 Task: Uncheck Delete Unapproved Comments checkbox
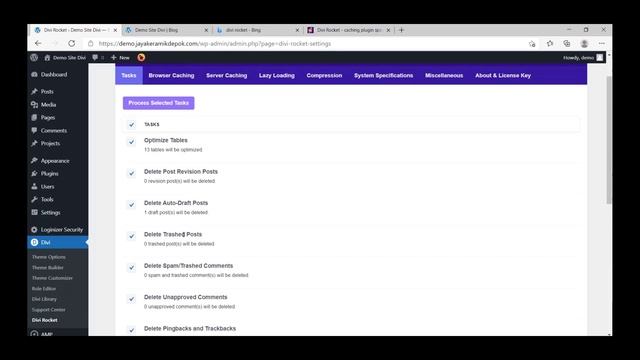tap(131, 299)
